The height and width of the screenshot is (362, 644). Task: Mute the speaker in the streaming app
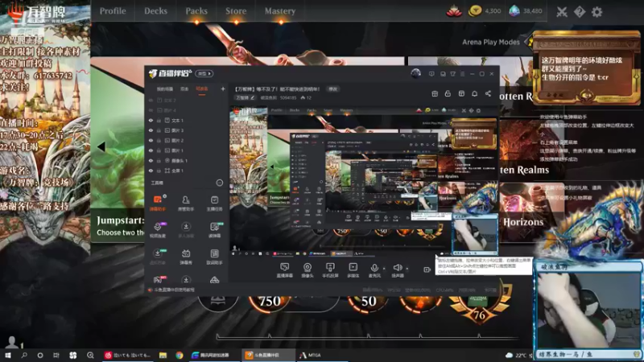[x=397, y=270]
